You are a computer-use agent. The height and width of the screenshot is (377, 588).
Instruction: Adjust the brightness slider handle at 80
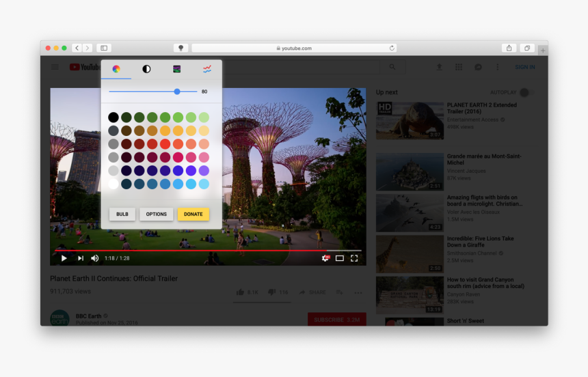(176, 92)
